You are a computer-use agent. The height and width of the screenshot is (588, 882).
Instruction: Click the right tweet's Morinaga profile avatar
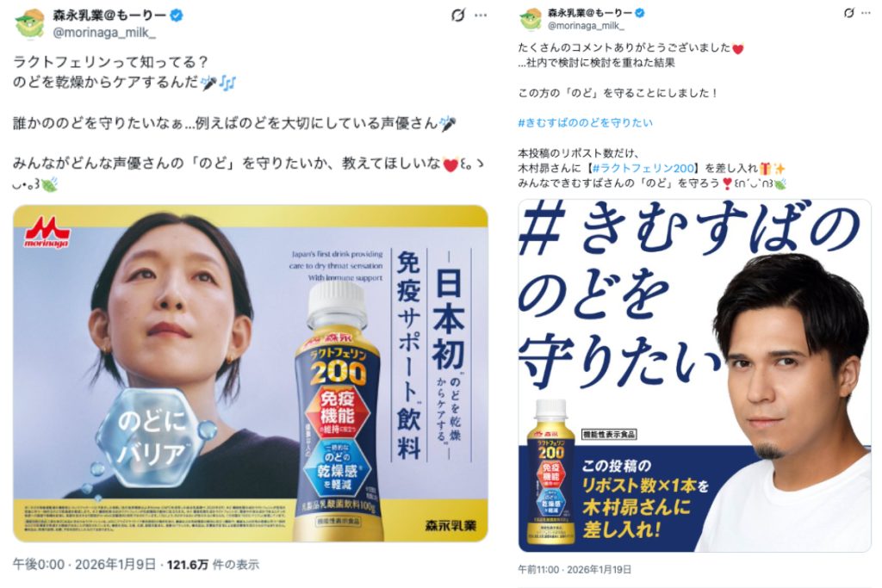pos(530,19)
